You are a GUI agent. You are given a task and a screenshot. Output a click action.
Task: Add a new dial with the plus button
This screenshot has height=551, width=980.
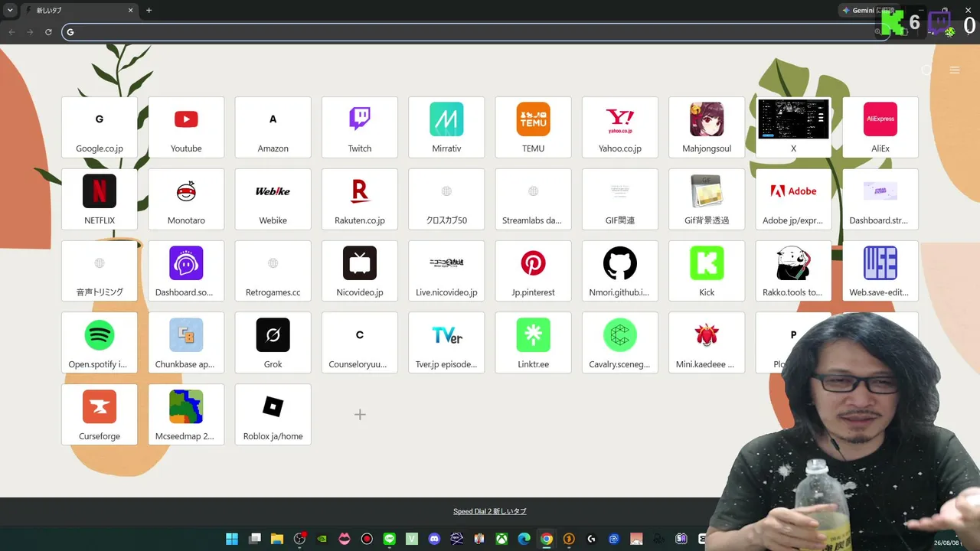[x=360, y=415]
